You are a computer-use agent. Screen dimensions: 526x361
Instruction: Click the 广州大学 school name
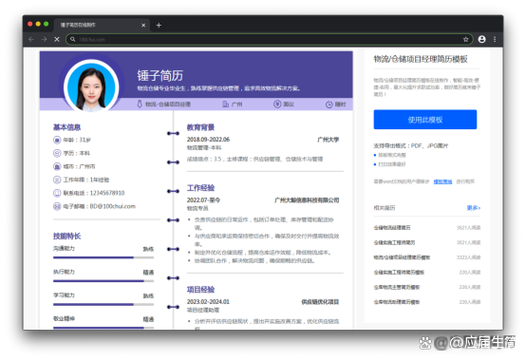pyautogui.click(x=328, y=140)
